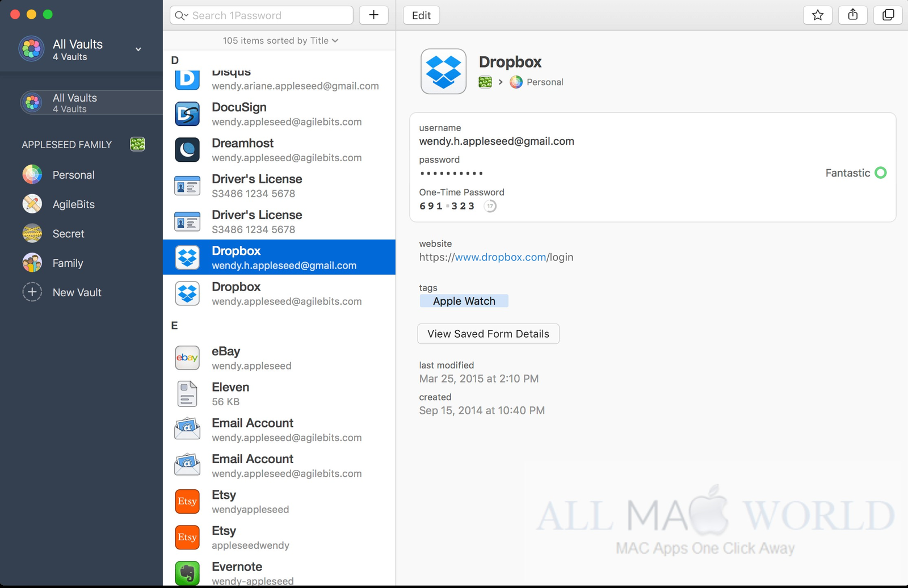Click the Secret vault icon
The height and width of the screenshot is (588, 908).
pyautogui.click(x=32, y=233)
